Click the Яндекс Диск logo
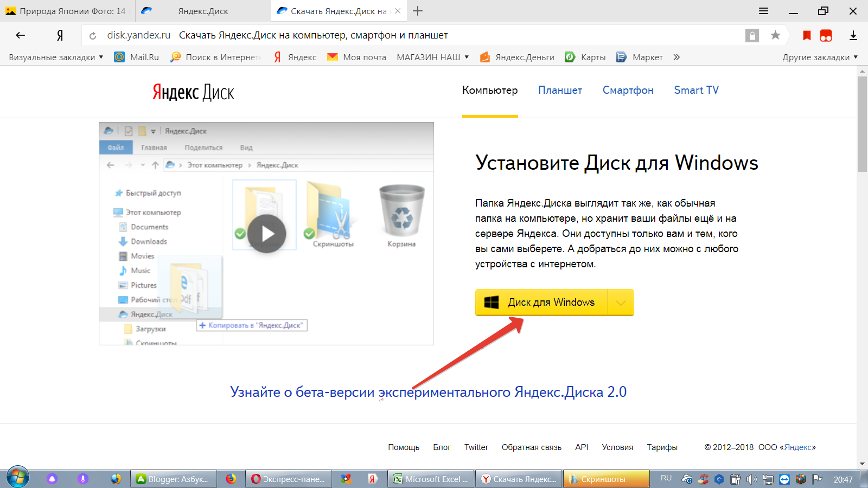Screen dimensions: 868x488 193,93
